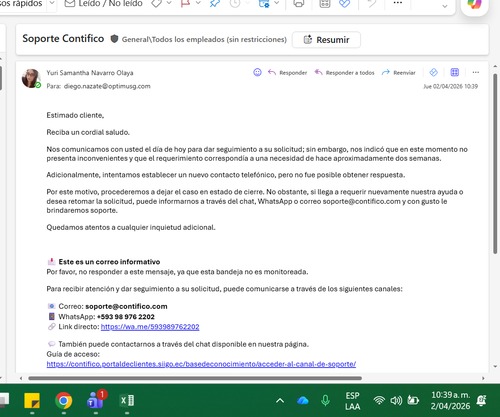This screenshot has width=500, height=417.
Task: Expand the ribbon with the chevron at far right
Action: tap(445, 6)
